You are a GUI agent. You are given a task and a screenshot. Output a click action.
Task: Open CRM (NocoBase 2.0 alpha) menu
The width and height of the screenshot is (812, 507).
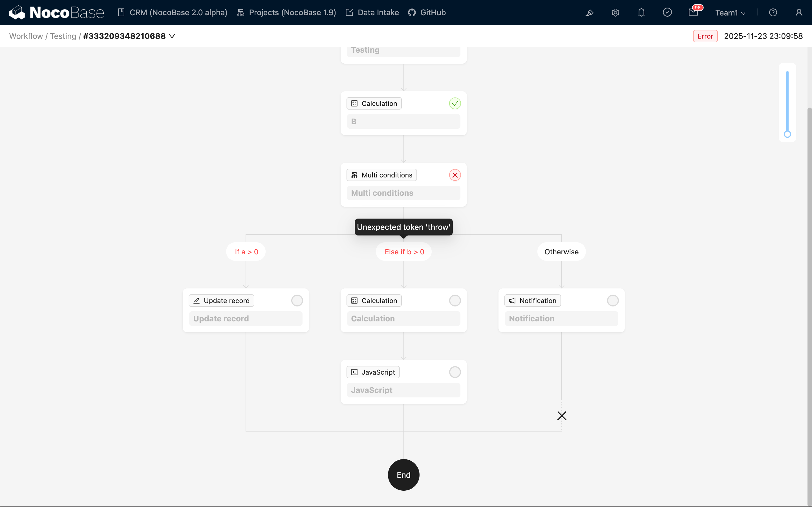[173, 13]
